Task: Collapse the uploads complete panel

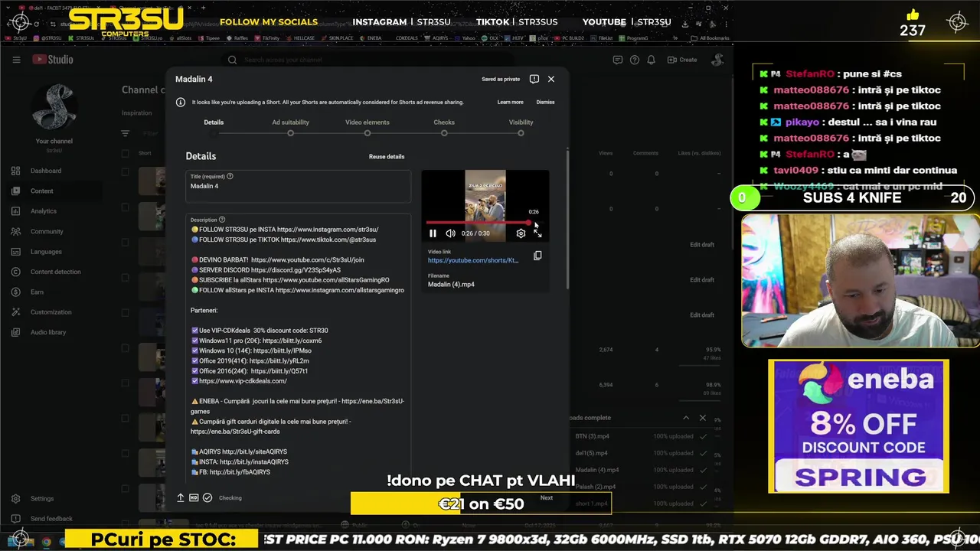Action: [686, 418]
